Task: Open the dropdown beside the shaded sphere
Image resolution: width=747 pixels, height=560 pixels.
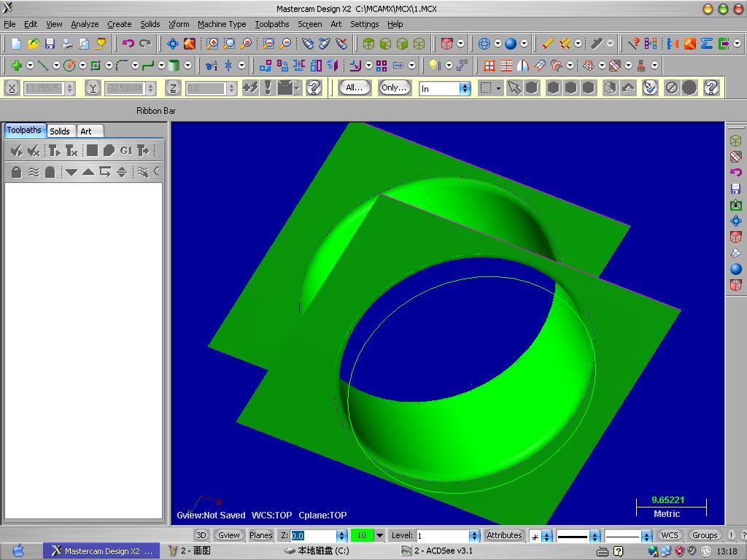Action: point(524,44)
